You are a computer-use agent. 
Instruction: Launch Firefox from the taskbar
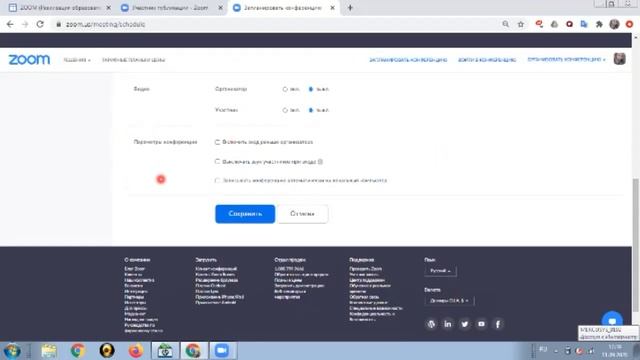click(136, 351)
